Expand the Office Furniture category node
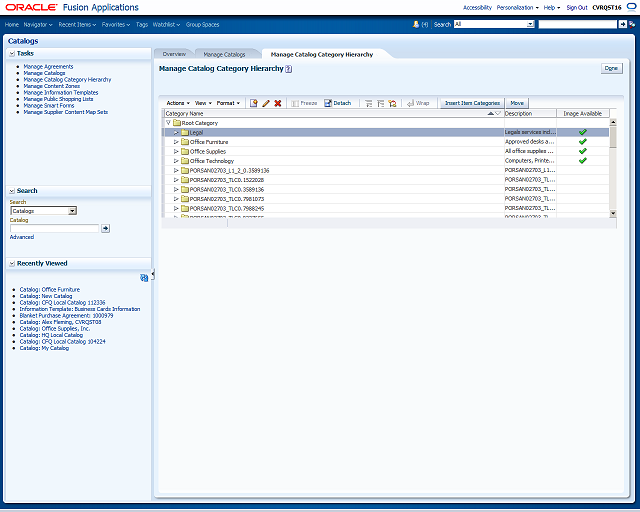Screen dimensions: 640x512 click(x=176, y=142)
